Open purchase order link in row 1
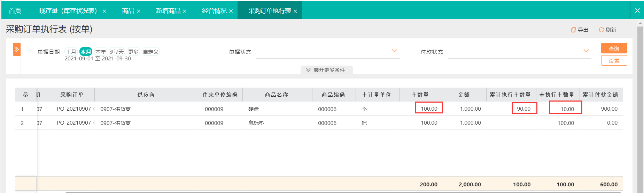Image resolution: width=644 pixels, height=193 pixels. pos(76,109)
